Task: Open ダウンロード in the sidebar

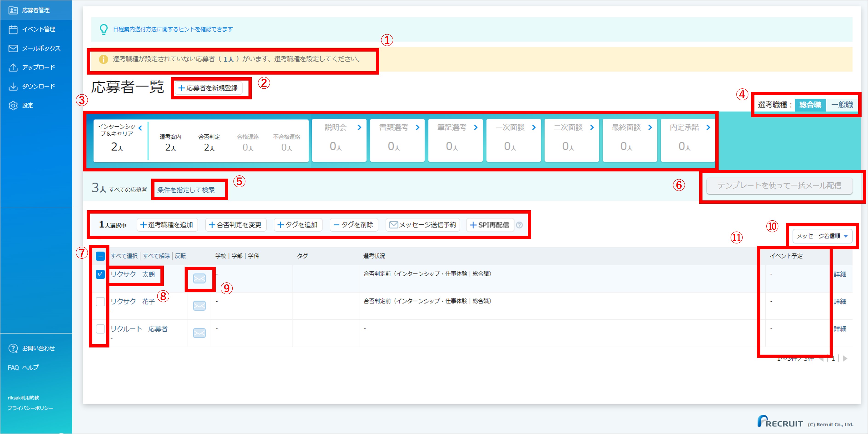Action: point(36,86)
